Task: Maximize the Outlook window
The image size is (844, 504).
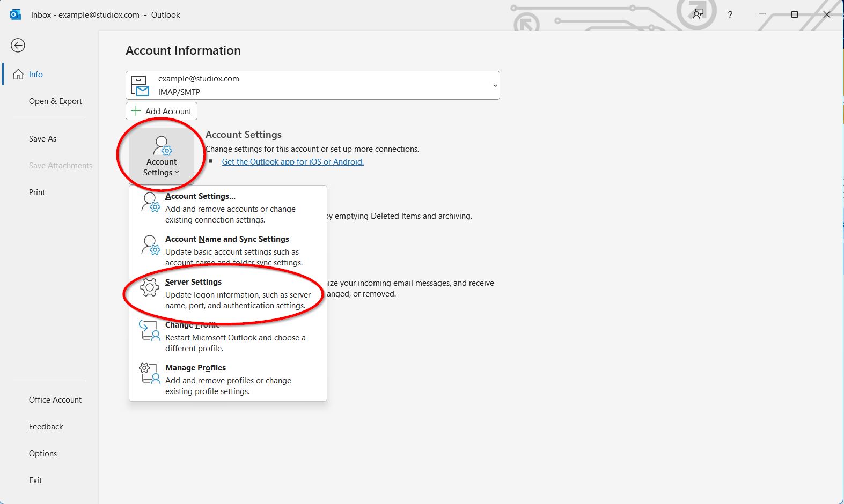Action: click(795, 14)
